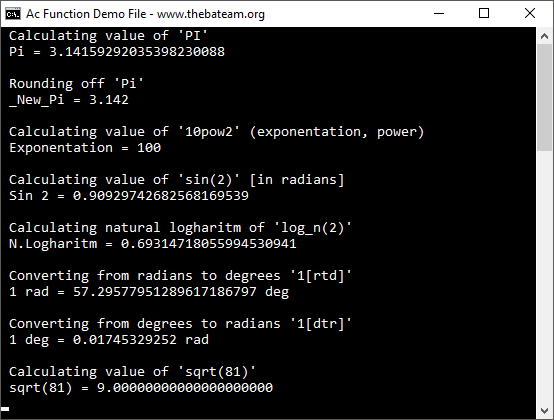The width and height of the screenshot is (554, 420).
Task: Click the Sin 2 result value
Action: (161, 196)
